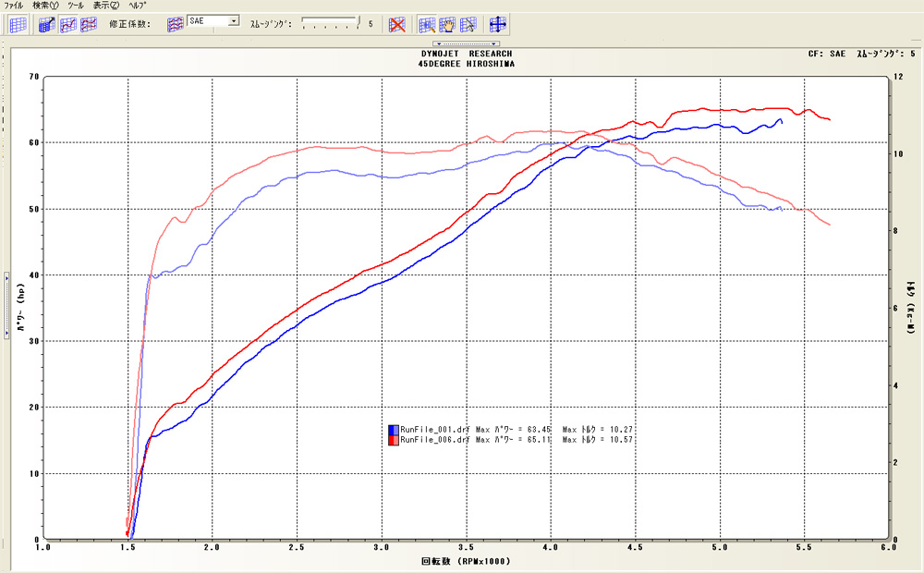Open the 表示 menu
The height and width of the screenshot is (573, 924).
[x=107, y=6]
